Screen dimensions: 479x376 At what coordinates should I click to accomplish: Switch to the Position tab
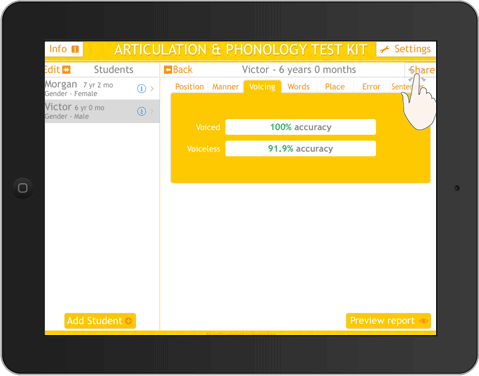point(189,87)
